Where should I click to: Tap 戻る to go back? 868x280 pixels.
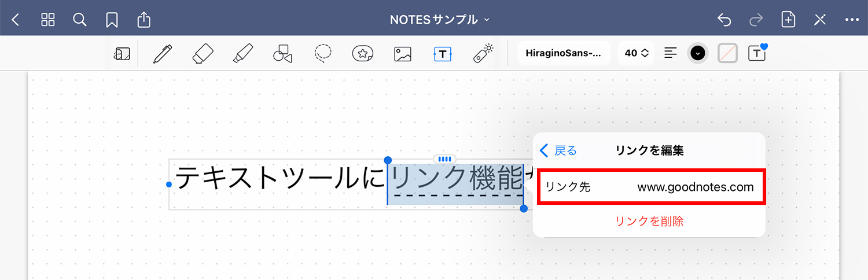point(558,150)
